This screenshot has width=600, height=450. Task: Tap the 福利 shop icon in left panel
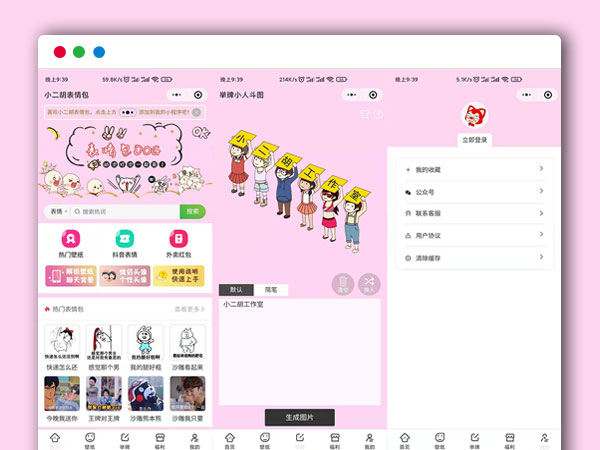pos(160,437)
